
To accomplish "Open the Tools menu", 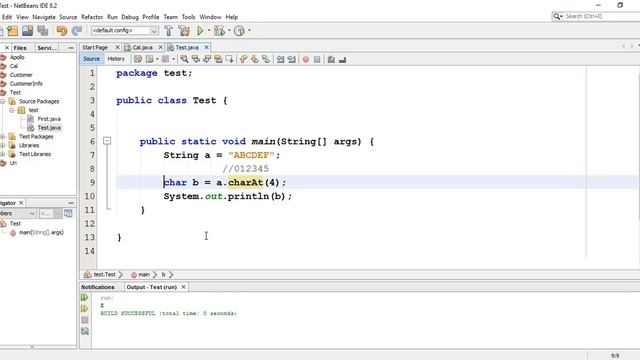I will [188, 17].
